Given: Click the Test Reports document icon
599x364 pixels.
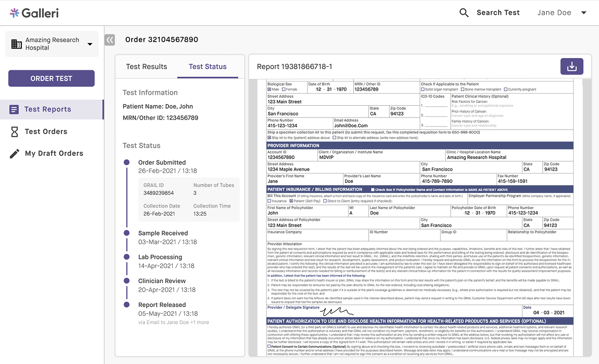Looking at the screenshot, I should tap(14, 109).
